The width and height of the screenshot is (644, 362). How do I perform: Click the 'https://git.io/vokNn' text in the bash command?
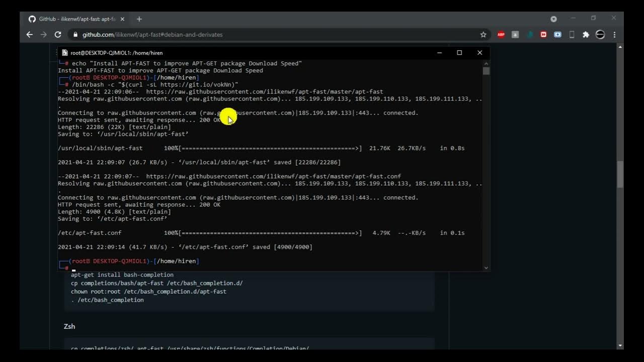197,85
